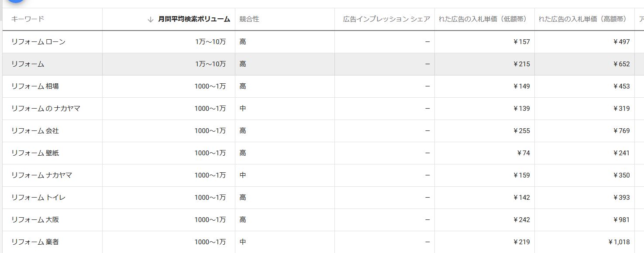
Task: Click the ￥1,018 high bid cell
Action: (619, 242)
